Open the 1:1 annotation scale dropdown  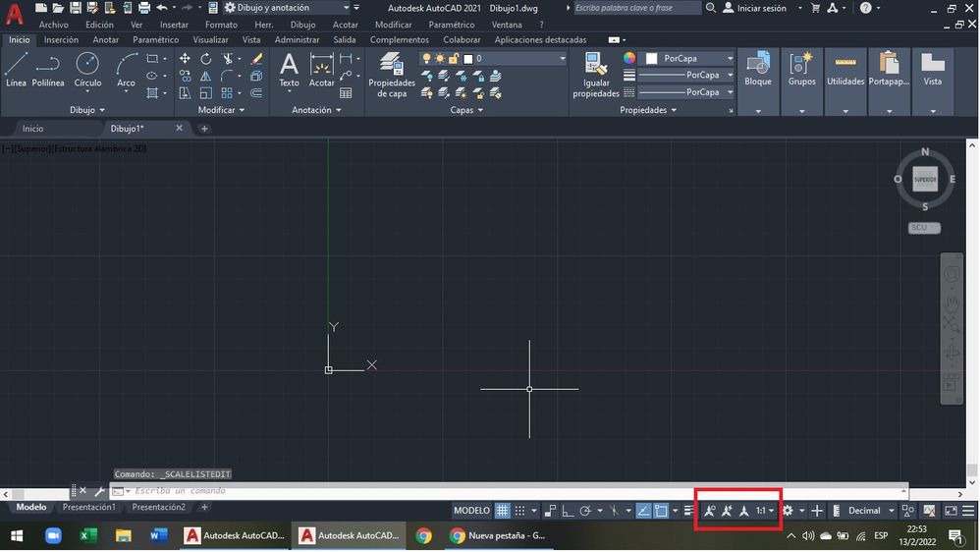tap(765, 511)
